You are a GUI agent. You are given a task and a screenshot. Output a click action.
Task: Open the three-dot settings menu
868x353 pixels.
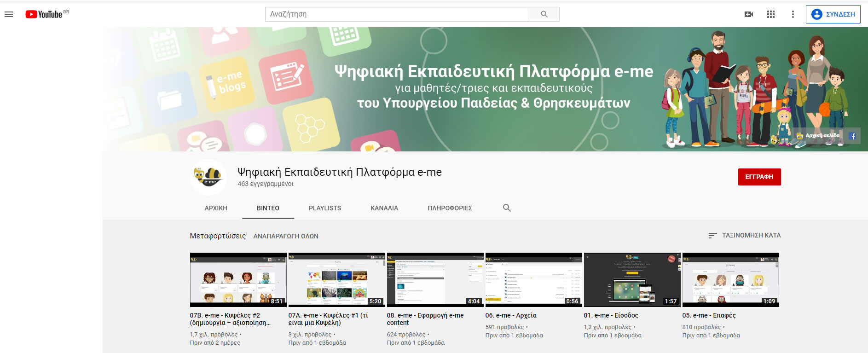point(793,14)
